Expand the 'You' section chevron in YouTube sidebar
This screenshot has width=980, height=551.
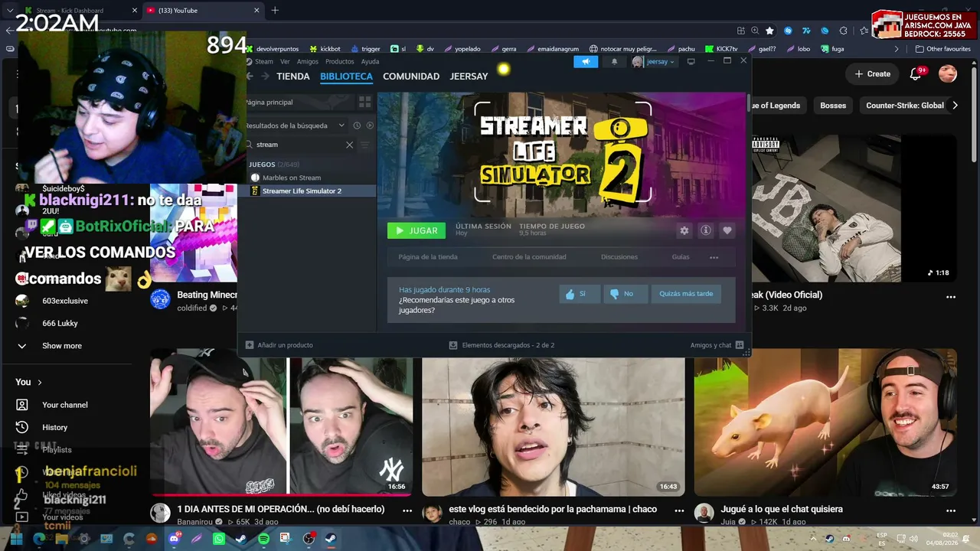40,382
